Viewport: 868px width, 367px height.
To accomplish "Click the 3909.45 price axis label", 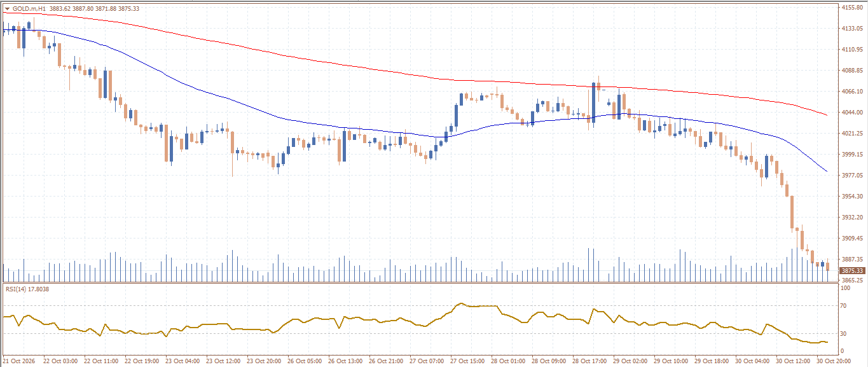I will click(x=851, y=239).
